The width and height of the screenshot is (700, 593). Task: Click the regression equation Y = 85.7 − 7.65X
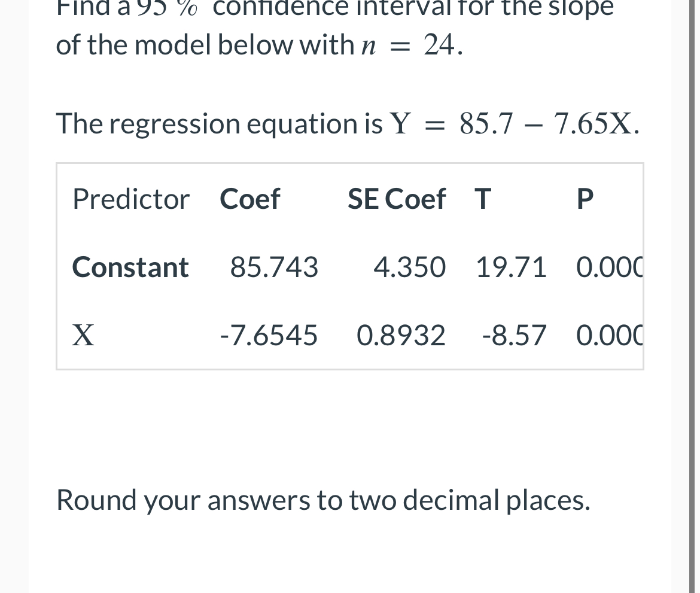(x=515, y=123)
